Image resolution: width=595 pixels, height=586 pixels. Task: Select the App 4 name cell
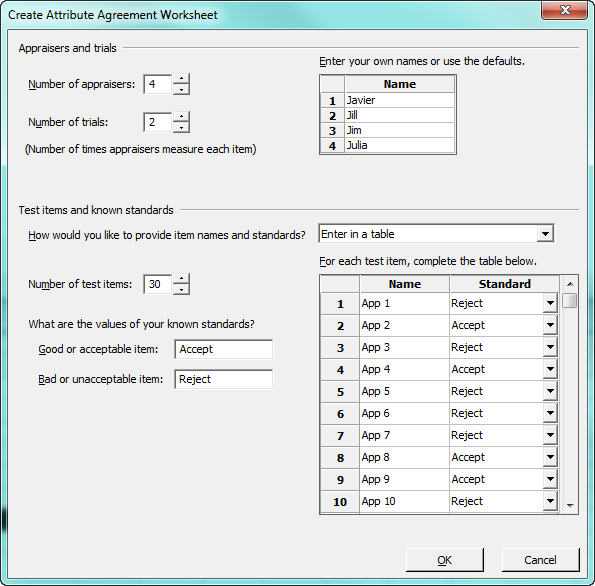coord(405,369)
